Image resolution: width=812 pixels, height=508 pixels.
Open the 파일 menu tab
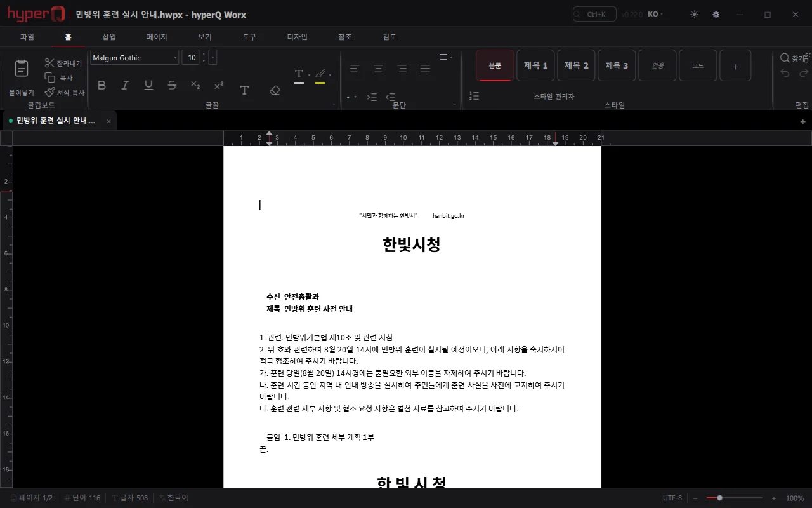(x=27, y=37)
